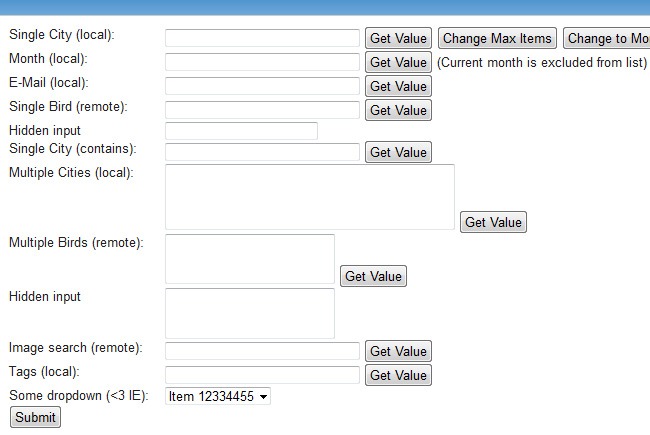Open the Item 12334455 dropdown
Viewport: 650px width, 435px height.
tap(218, 397)
